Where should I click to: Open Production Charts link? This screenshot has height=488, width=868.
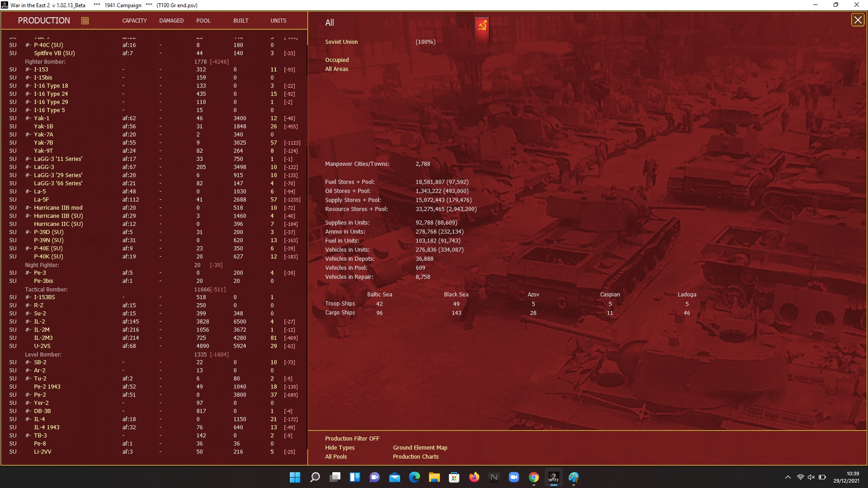pos(415,457)
